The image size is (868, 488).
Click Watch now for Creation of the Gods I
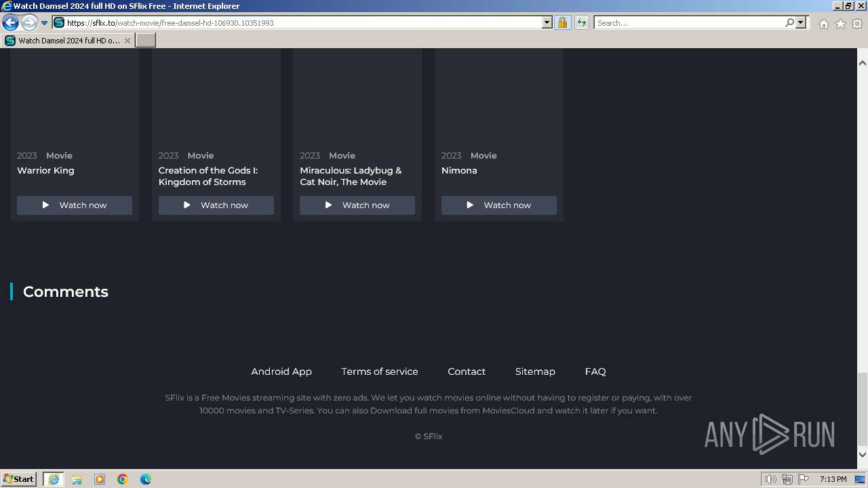[x=216, y=205]
